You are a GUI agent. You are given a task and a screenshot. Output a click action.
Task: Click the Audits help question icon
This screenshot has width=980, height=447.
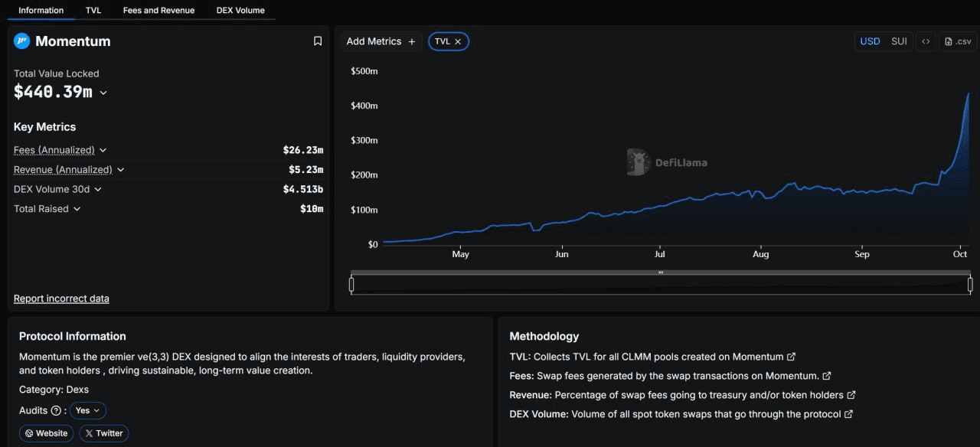click(55, 411)
